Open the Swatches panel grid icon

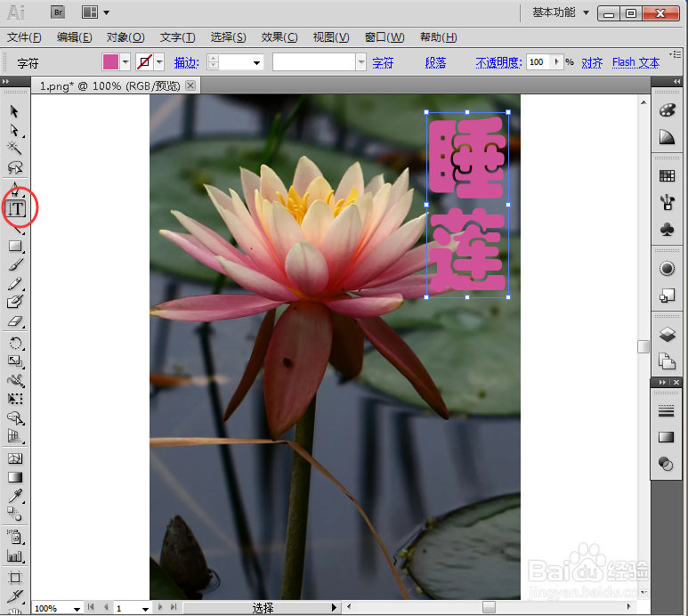coord(667,176)
